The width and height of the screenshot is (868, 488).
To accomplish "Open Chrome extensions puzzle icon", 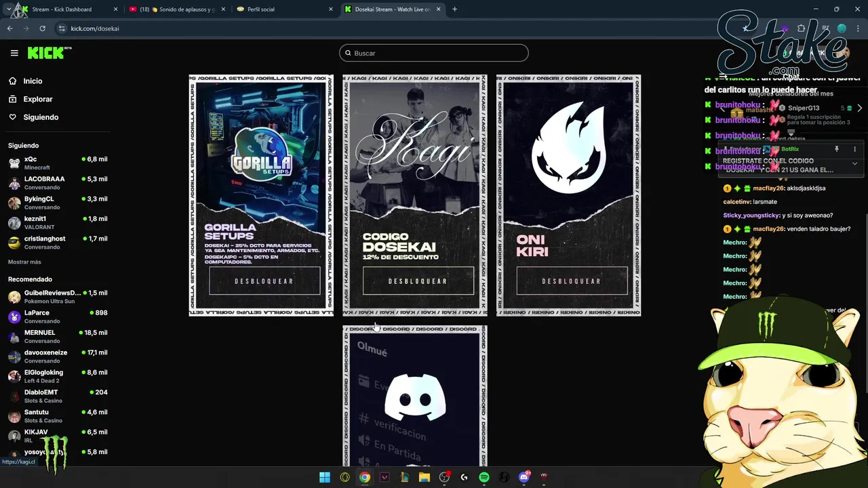I will pos(801,28).
